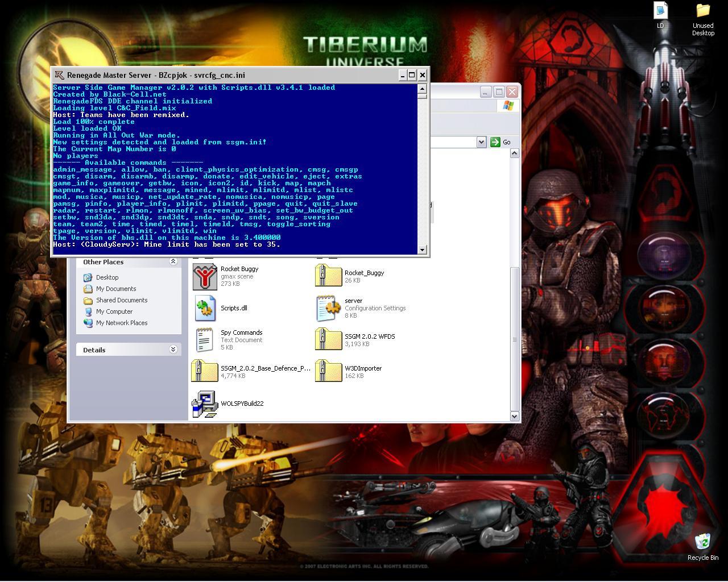
Task: Open the Rocket_Buggy zip archive
Action: [x=328, y=276]
